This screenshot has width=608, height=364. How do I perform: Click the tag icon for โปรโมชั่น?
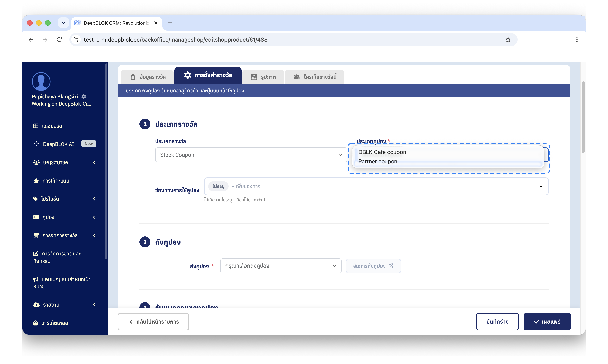tap(35, 199)
